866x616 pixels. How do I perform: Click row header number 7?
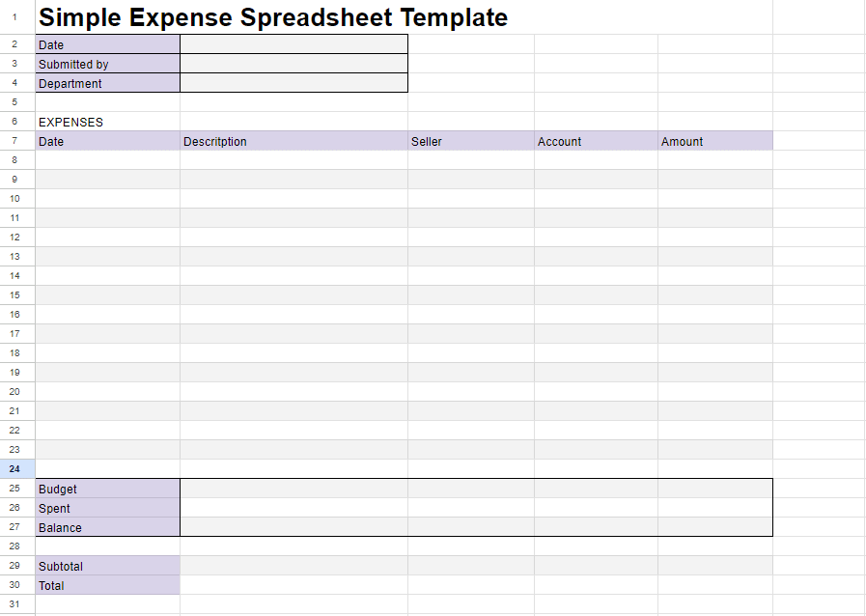(14, 141)
